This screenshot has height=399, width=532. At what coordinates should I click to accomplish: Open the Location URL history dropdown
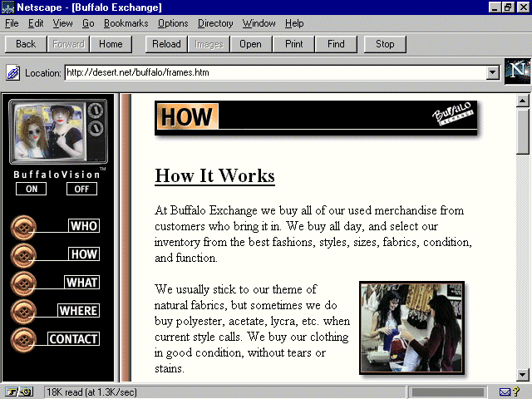pyautogui.click(x=493, y=72)
